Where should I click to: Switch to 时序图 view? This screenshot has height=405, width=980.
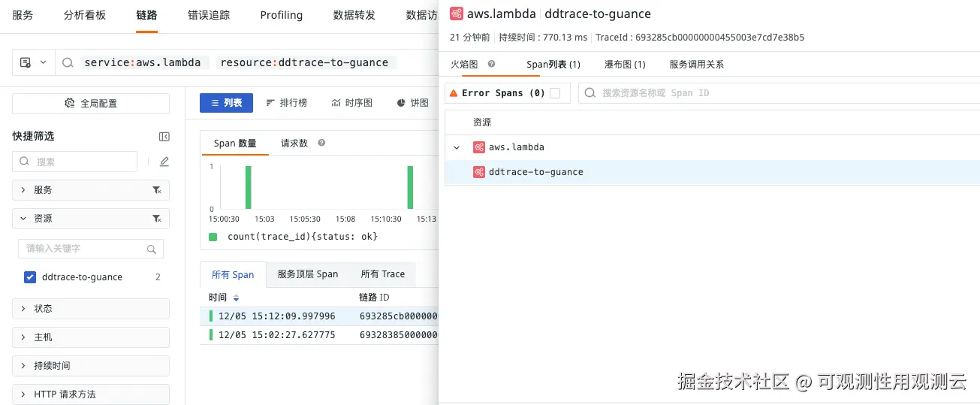pyautogui.click(x=351, y=103)
